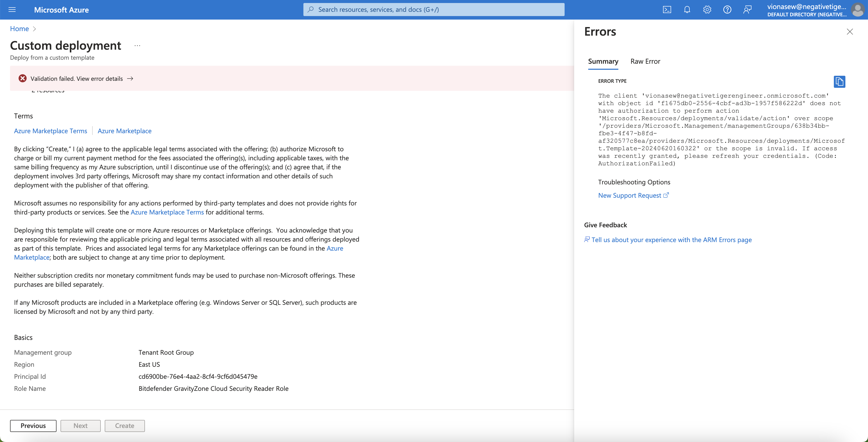Launch Cloud Shell from the top bar
Image resolution: width=868 pixels, height=442 pixels.
(x=667, y=10)
